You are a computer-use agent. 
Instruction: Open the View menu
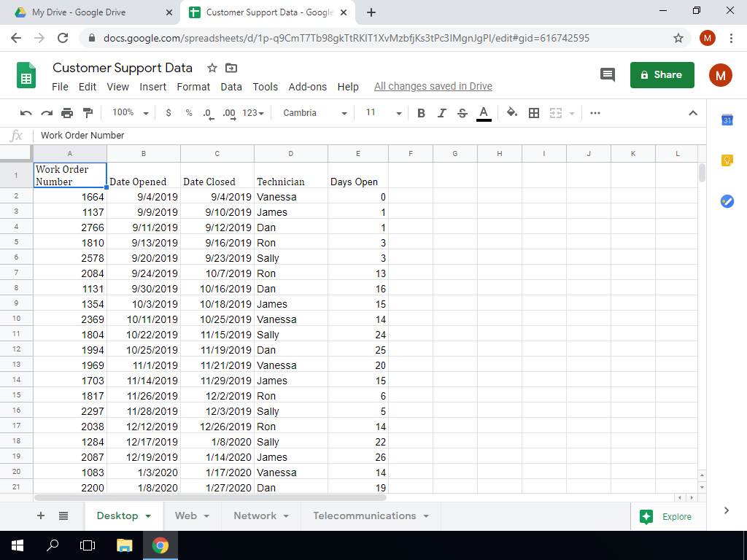coord(117,87)
